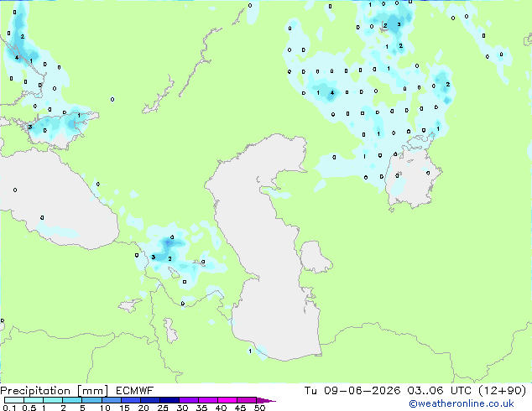Click the legend value '20'
The width and height of the screenshot is (532, 411).
tap(143, 408)
